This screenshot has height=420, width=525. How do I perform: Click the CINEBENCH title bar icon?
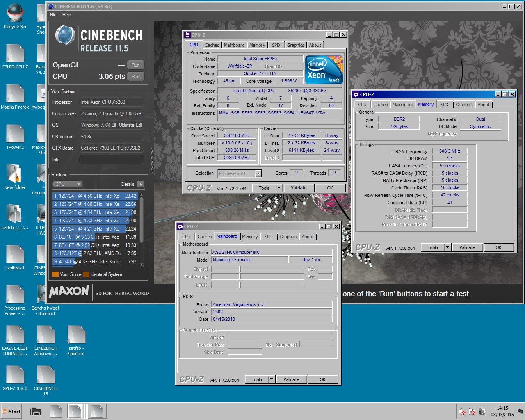51,7
